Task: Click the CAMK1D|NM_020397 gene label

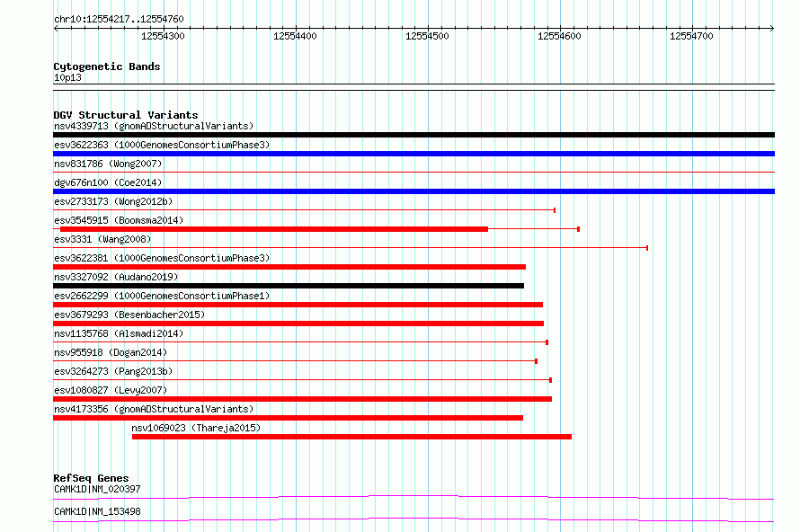Action: pos(97,489)
